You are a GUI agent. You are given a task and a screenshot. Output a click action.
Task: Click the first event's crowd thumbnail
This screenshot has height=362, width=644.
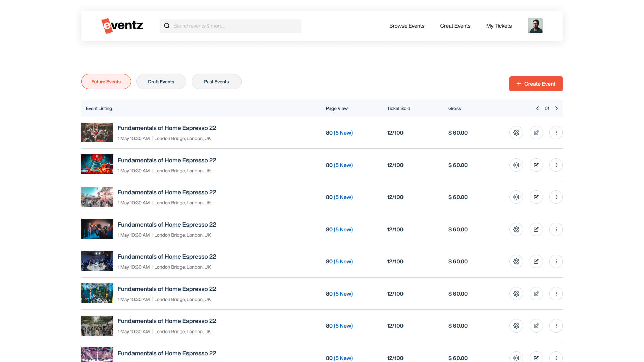click(97, 132)
